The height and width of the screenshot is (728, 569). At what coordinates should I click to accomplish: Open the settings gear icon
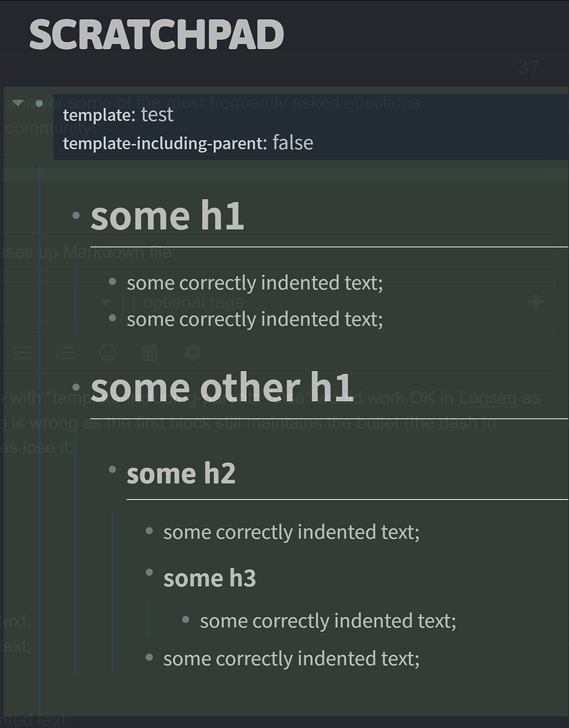point(193,353)
